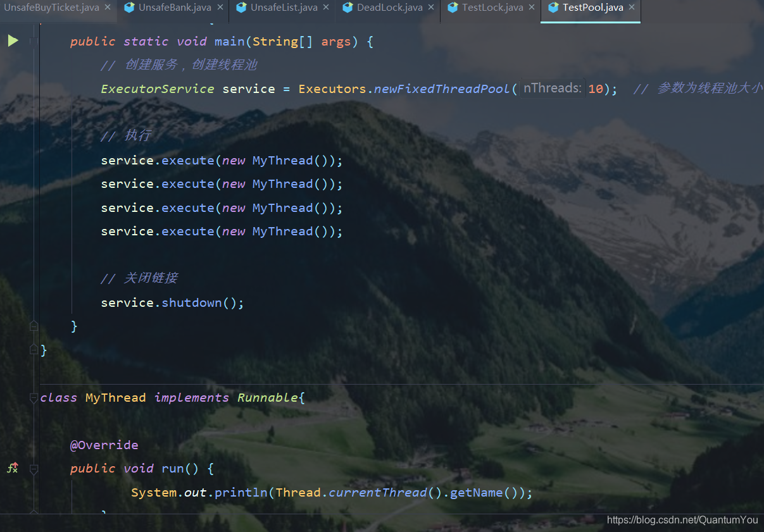Click the implements-method gutter icon beside run()
This screenshot has height=532, width=764.
tap(13, 468)
